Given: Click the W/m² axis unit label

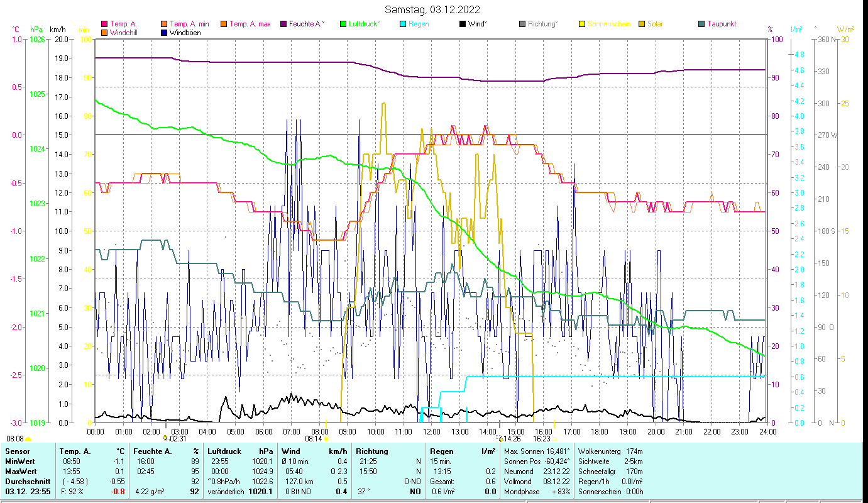Looking at the screenshot, I should tap(845, 29).
